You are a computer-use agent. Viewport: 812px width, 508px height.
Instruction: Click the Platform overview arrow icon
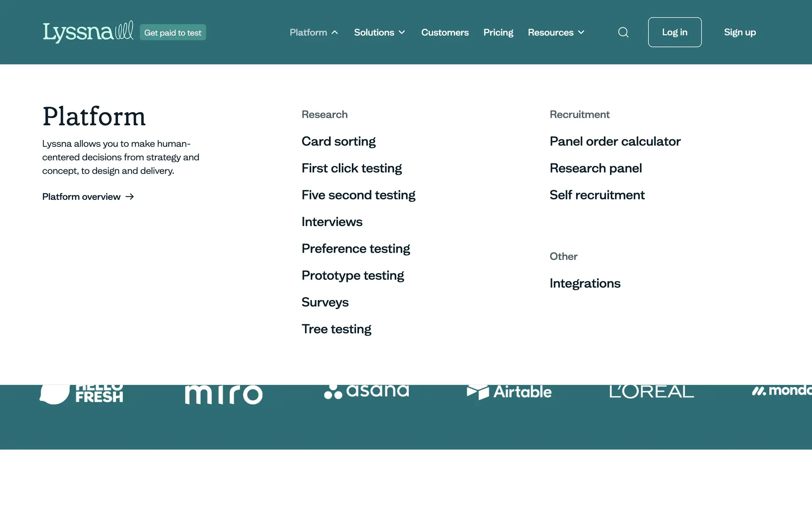130,196
